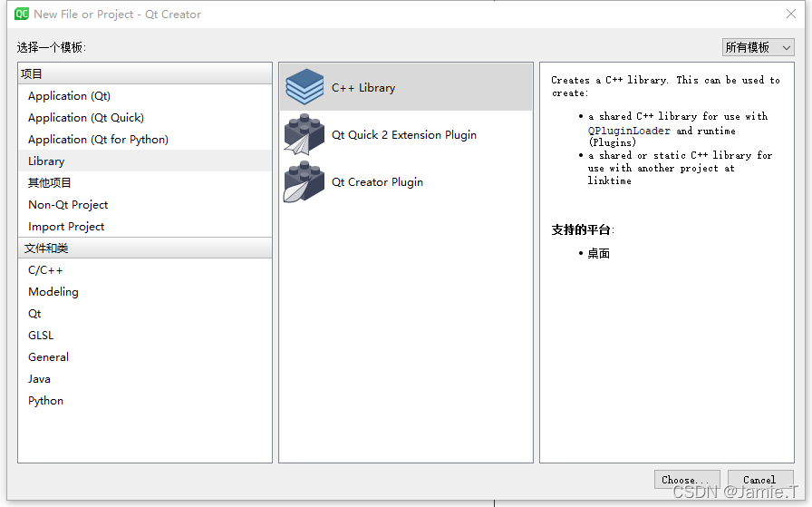
Task: Click the Qt Creator Plugin brick icon
Action: 304,181
